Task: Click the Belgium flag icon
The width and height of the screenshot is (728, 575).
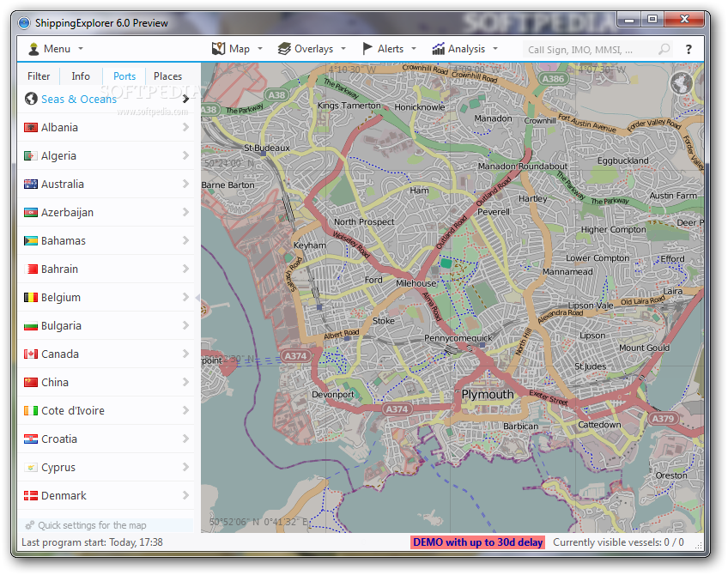Action: 31,298
